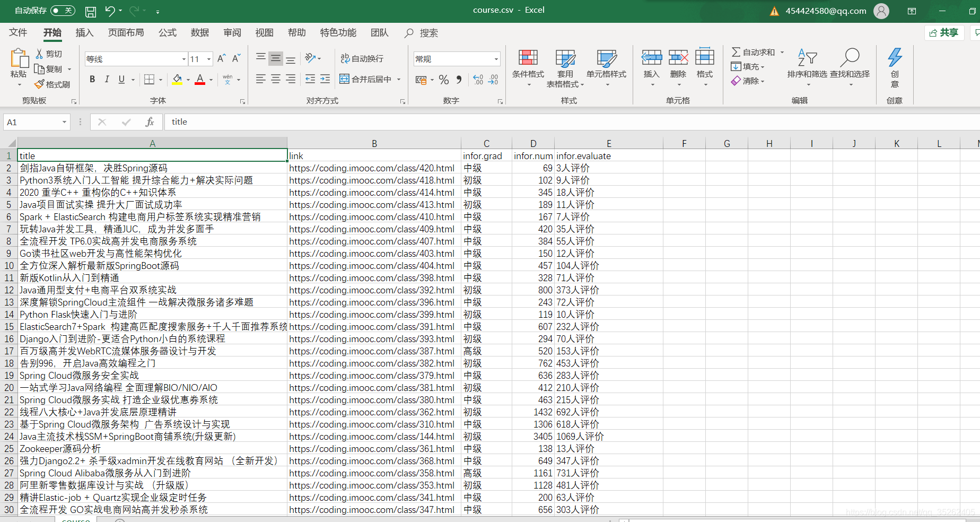Increase font size with larger A icon
Image resolution: width=980 pixels, height=522 pixels.
[x=222, y=58]
